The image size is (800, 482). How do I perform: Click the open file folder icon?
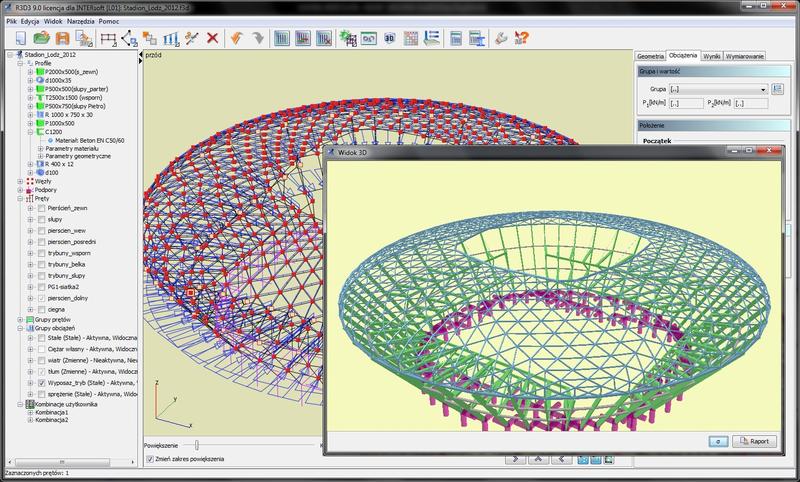[42, 39]
